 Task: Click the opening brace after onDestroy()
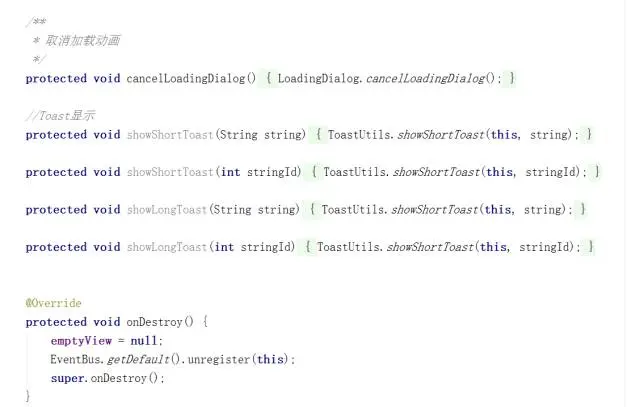click(206, 322)
